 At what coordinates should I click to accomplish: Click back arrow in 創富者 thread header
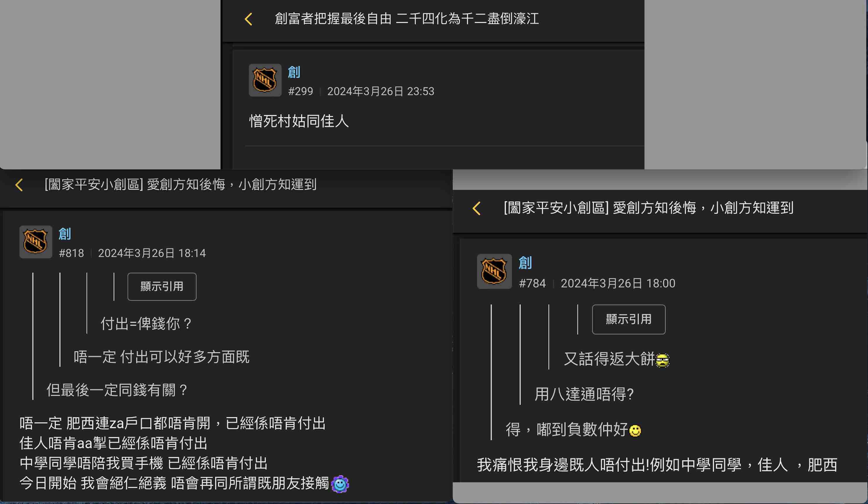point(248,19)
